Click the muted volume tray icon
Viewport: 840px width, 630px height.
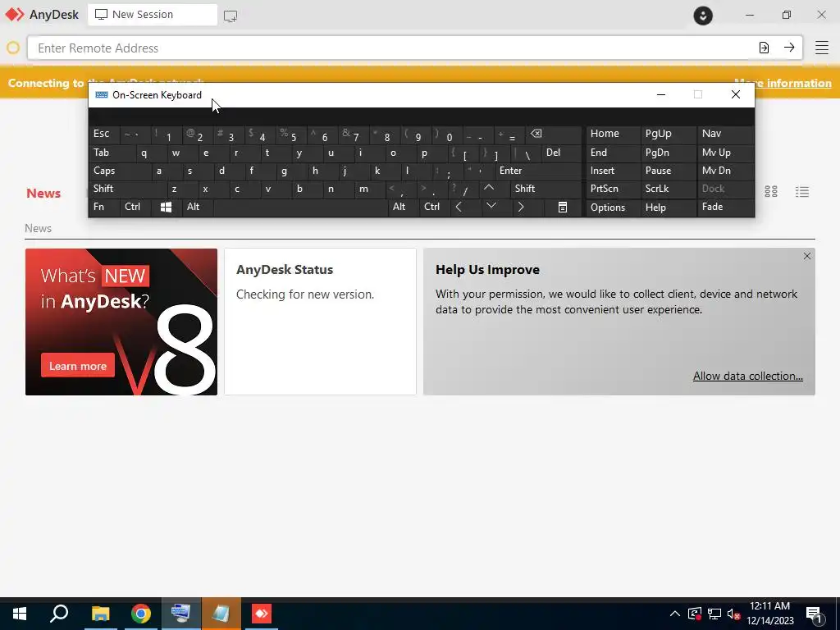point(733,614)
